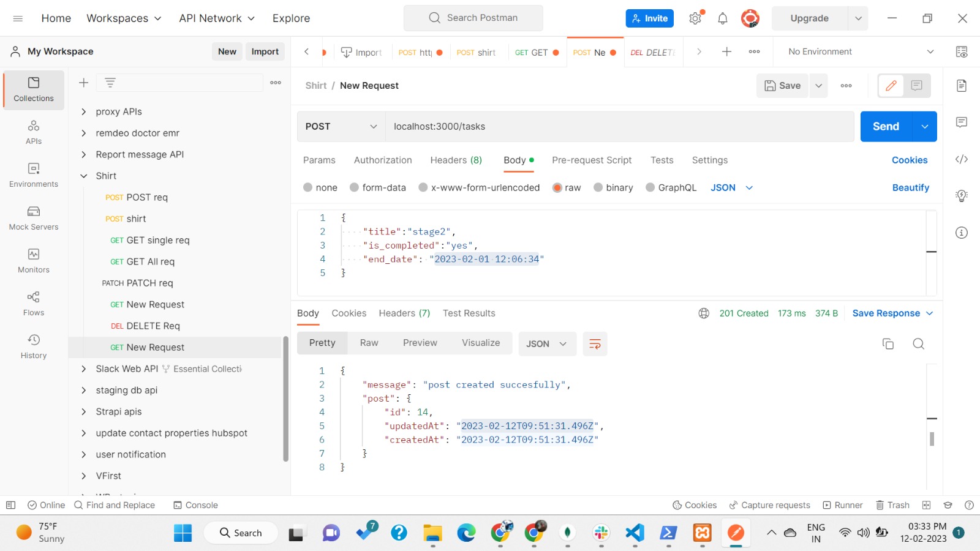Toggle line wrap in response
Viewport: 980px width, 551px height.
coord(595,344)
